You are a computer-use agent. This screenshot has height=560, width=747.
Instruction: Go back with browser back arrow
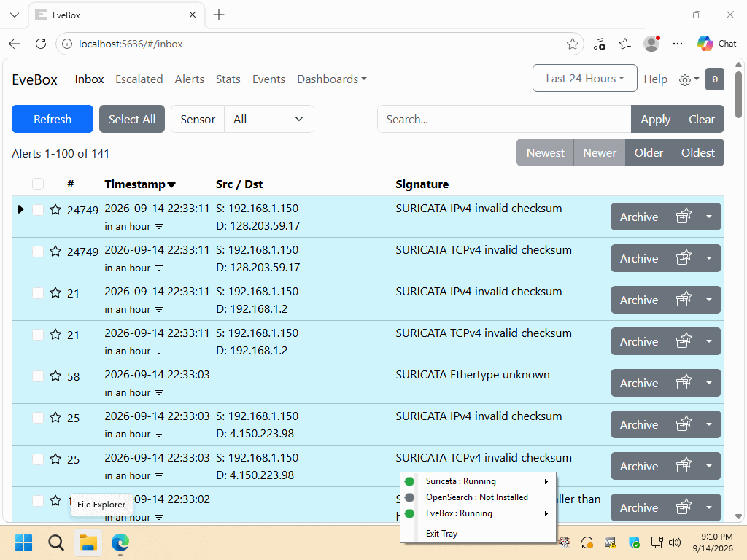(15, 44)
